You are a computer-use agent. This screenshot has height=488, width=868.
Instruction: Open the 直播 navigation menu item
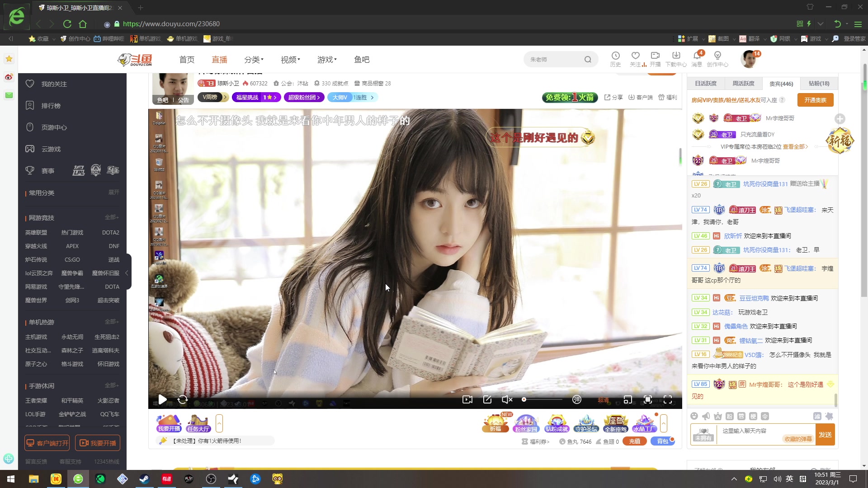[219, 60]
